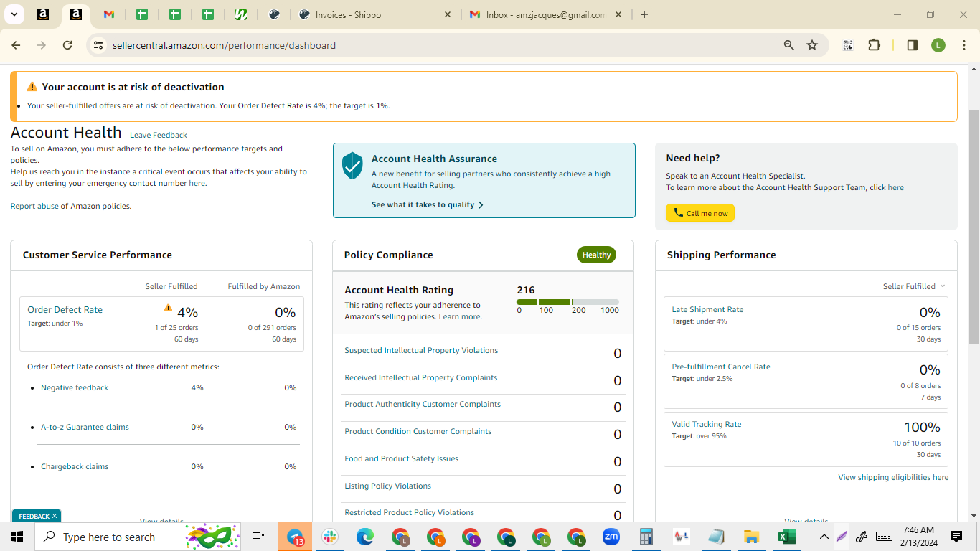Go back to the previous page
The image size is (980, 551).
(x=16, y=45)
